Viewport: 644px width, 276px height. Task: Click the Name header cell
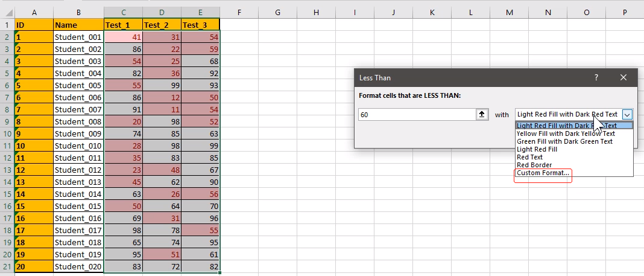[x=78, y=25]
